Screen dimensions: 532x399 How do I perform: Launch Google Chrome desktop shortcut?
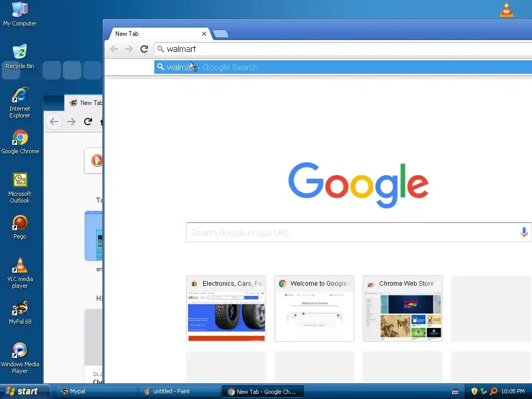click(x=20, y=142)
